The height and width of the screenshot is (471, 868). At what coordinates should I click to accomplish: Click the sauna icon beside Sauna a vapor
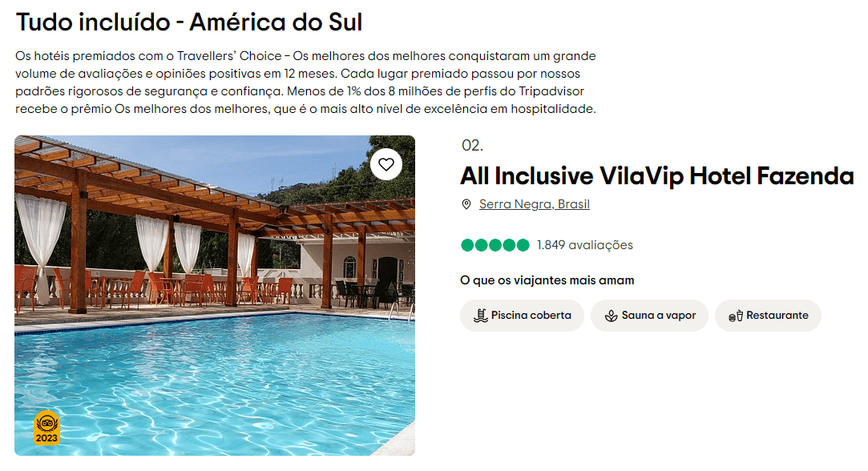(611, 316)
